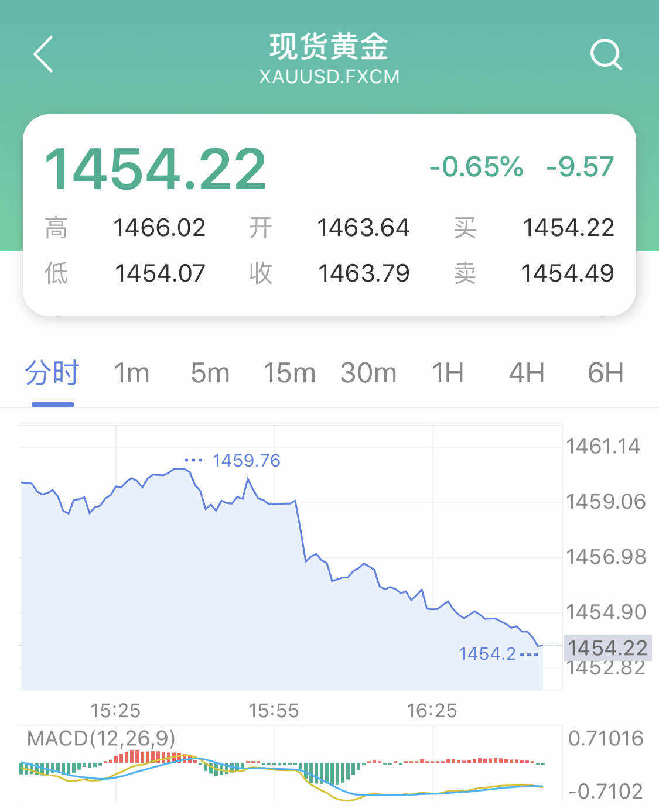Open the 4H chart tab
The image size is (659, 812).
pos(527,374)
